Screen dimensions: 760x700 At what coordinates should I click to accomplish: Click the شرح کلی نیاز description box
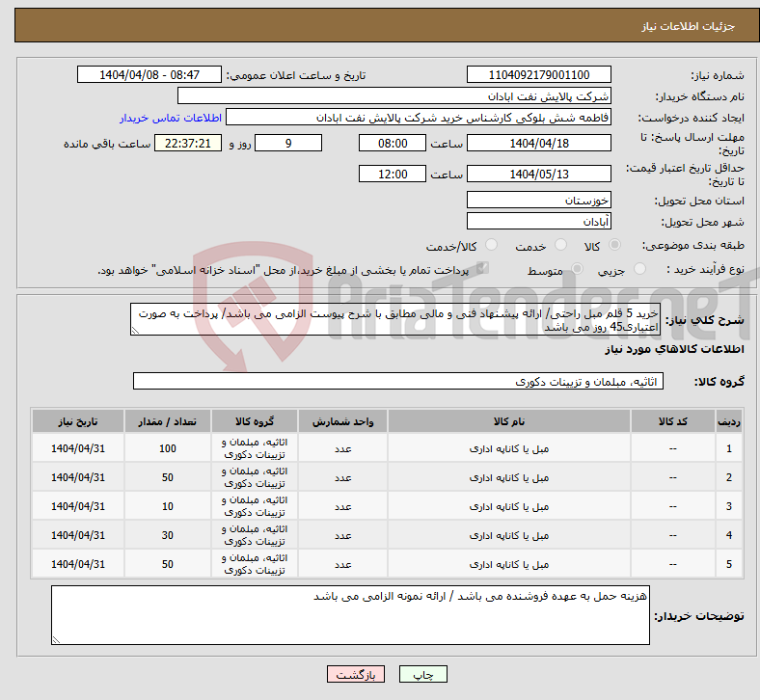(x=395, y=319)
